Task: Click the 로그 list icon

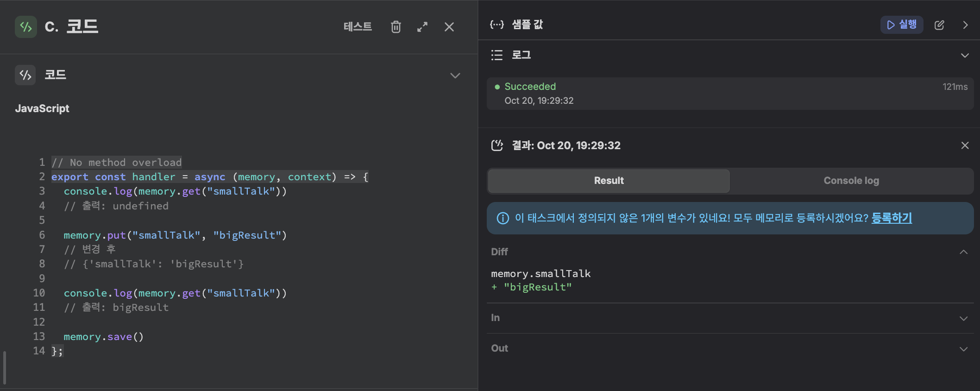Action: [497, 55]
